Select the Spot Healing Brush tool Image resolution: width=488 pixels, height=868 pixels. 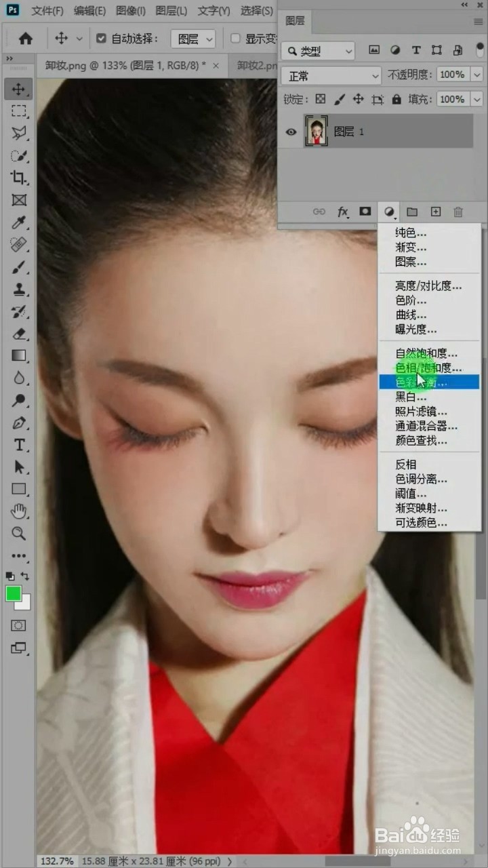coord(19,245)
